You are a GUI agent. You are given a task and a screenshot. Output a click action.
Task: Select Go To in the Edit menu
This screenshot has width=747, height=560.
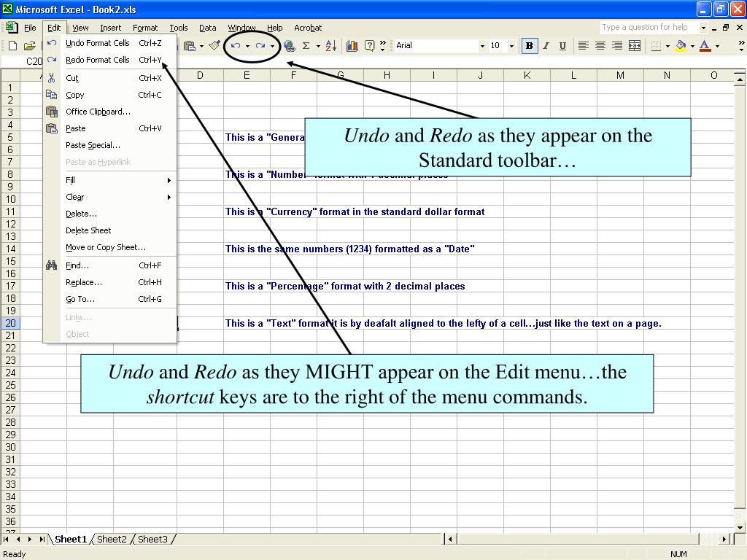(109, 299)
